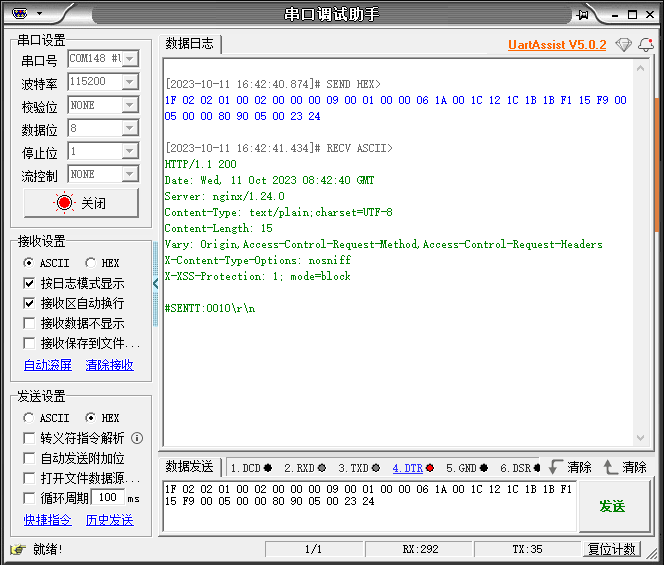Image resolution: width=664 pixels, height=565 pixels.
Task: Open the UartAssist V5.0.2 link
Action: point(557,44)
